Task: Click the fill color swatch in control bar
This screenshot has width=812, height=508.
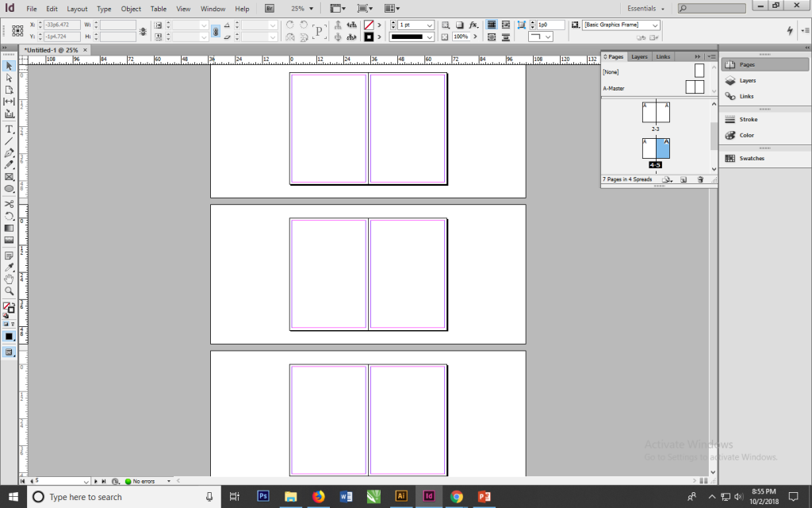Action: [x=369, y=25]
